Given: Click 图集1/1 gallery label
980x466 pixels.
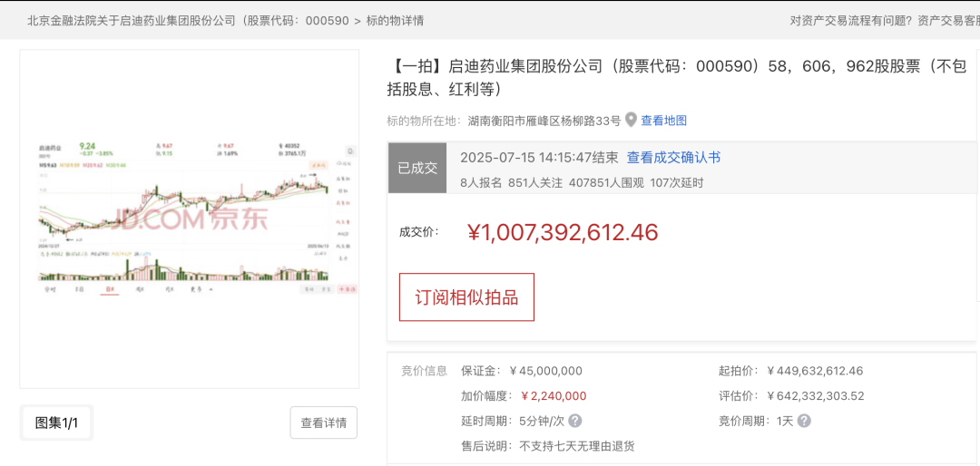Looking at the screenshot, I should [56, 422].
